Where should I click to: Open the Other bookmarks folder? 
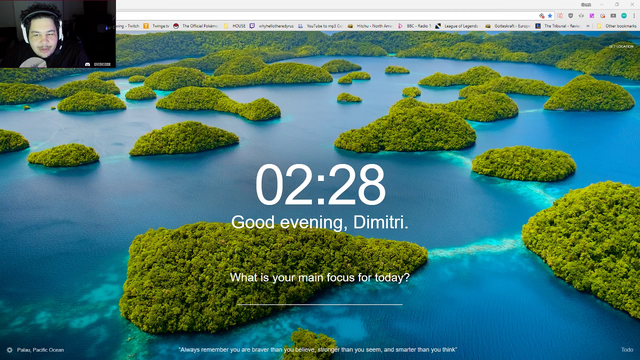point(616,26)
